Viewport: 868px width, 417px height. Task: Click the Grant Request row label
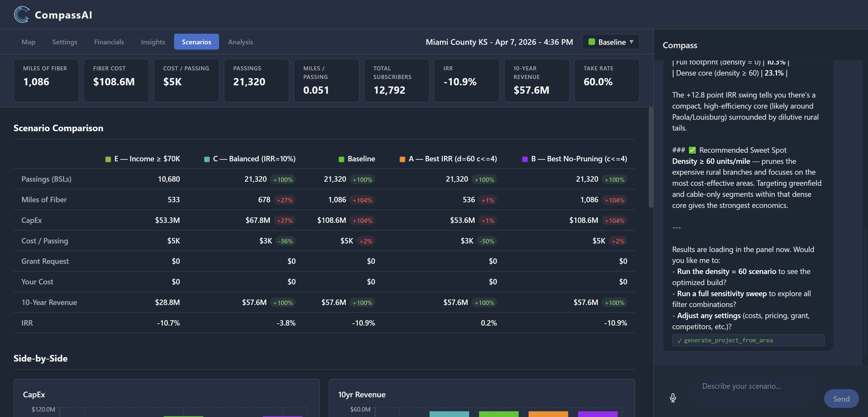click(x=45, y=261)
